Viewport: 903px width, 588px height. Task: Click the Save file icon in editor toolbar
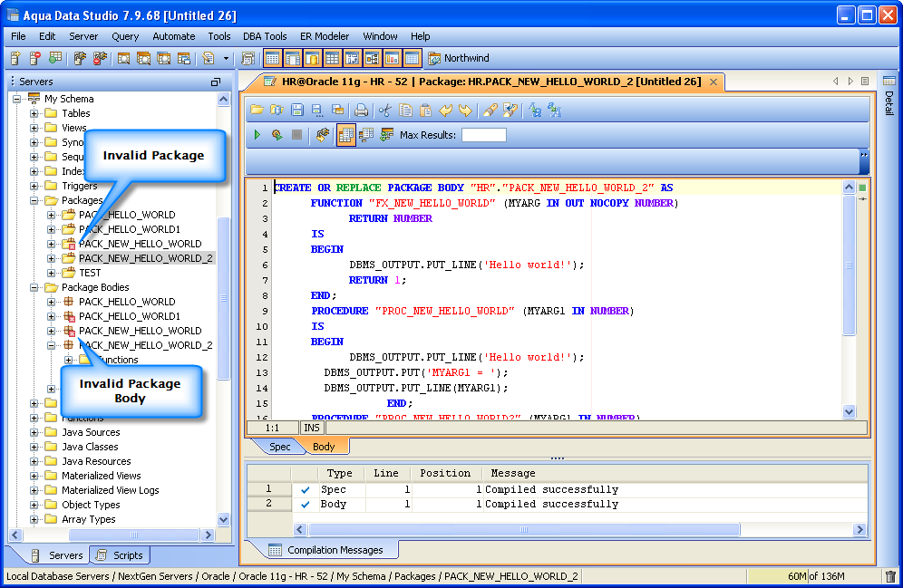296,111
